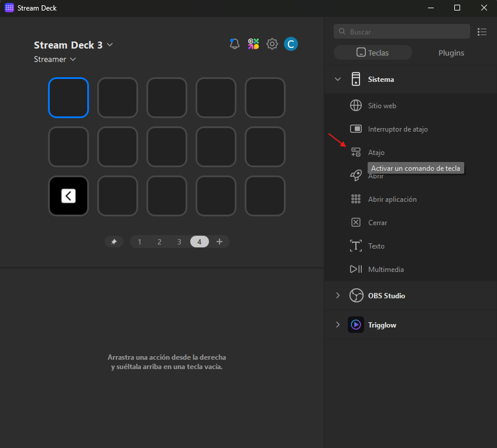The width and height of the screenshot is (497, 448).
Task: Click the Interruptor de atajo icon
Action: click(x=356, y=129)
